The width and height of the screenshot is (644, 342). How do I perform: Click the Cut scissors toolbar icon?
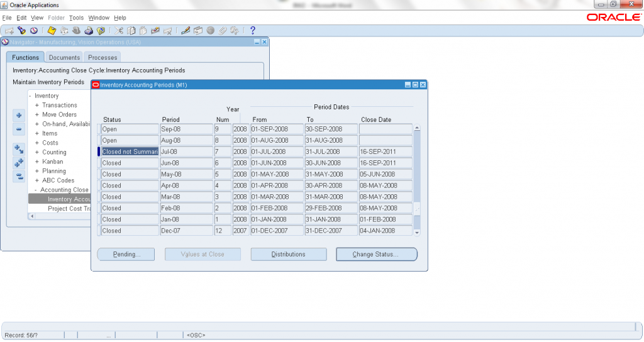click(x=119, y=30)
